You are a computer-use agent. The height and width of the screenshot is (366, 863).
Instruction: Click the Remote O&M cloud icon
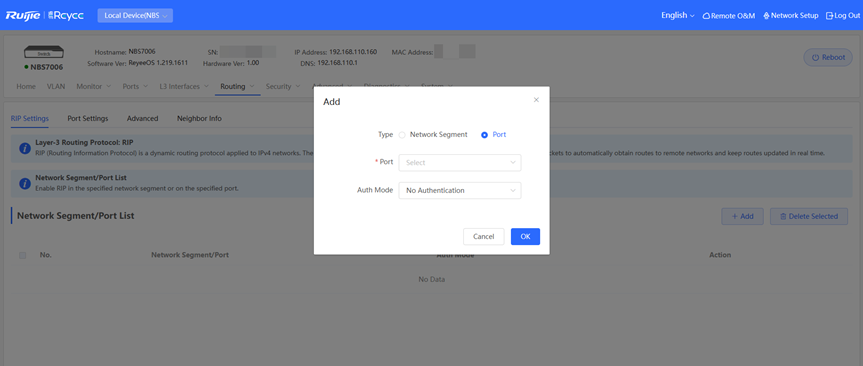[x=706, y=16]
